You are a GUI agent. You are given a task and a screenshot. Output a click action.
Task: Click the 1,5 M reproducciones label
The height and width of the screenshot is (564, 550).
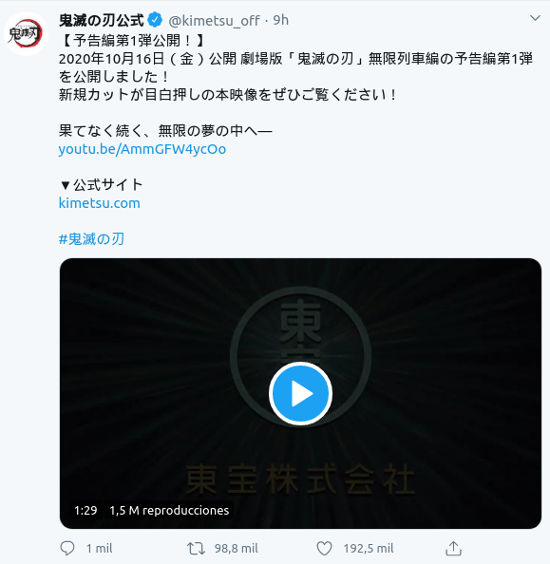pos(169,510)
